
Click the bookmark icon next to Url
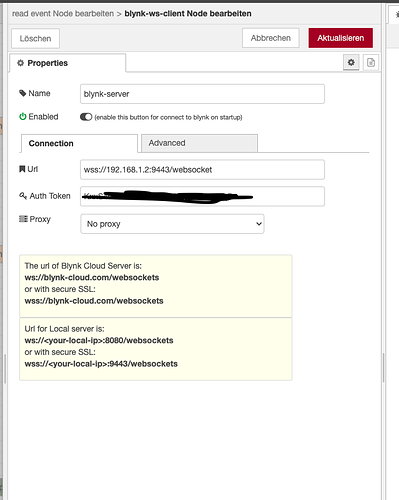pos(22,169)
